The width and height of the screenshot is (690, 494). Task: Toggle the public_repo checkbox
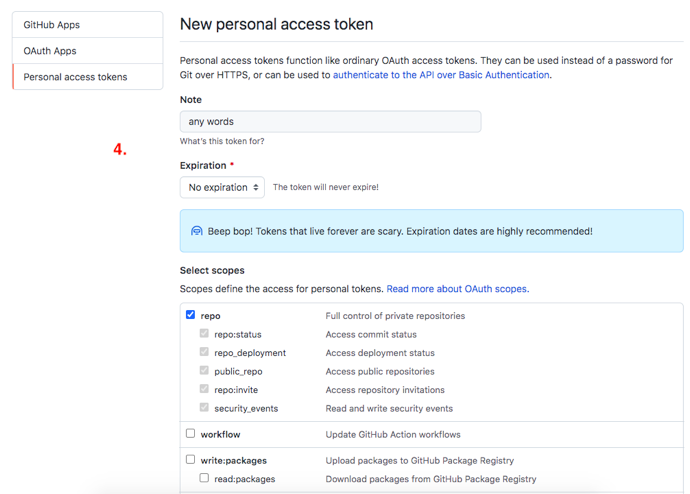(x=204, y=371)
